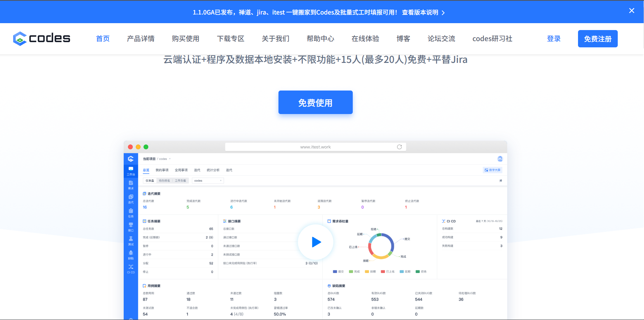Click the 提交 blue legend swatch
This screenshot has height=320, width=644.
335,272
